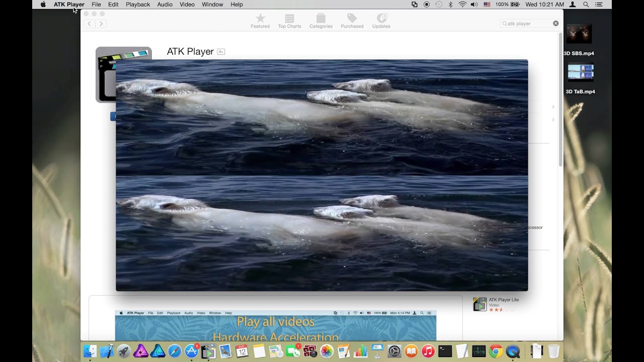Open Notification Center icon

pyautogui.click(x=599, y=5)
